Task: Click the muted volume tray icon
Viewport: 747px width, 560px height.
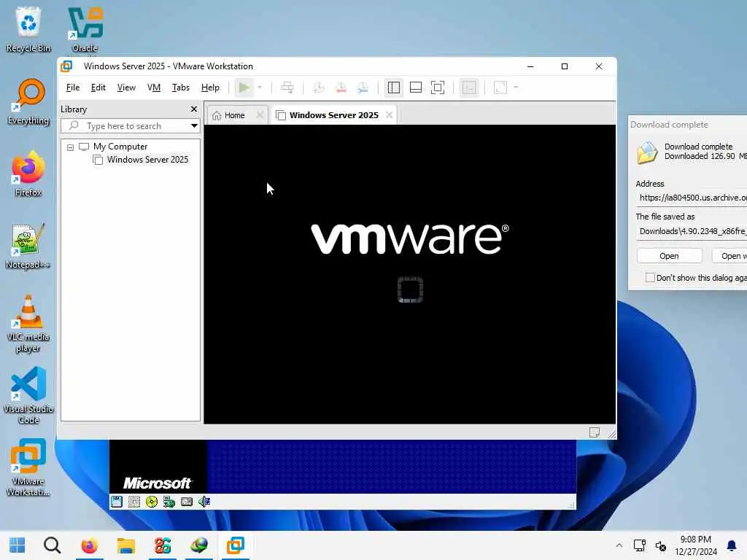Action: (661, 545)
